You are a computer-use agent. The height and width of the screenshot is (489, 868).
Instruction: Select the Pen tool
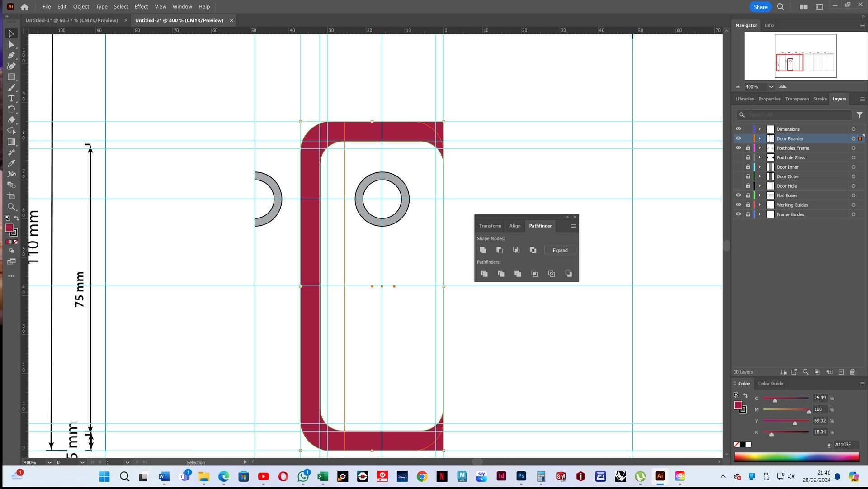coord(11,55)
